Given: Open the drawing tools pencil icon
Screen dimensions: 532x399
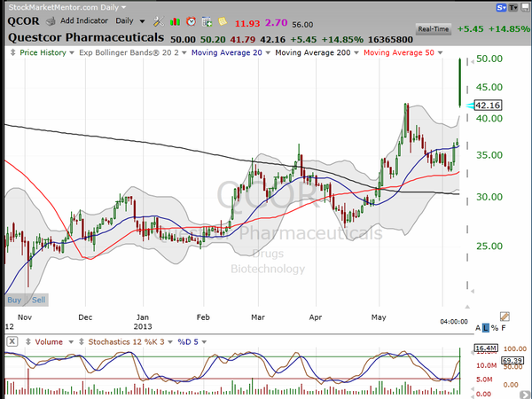Looking at the screenshot, I should [505, 317].
